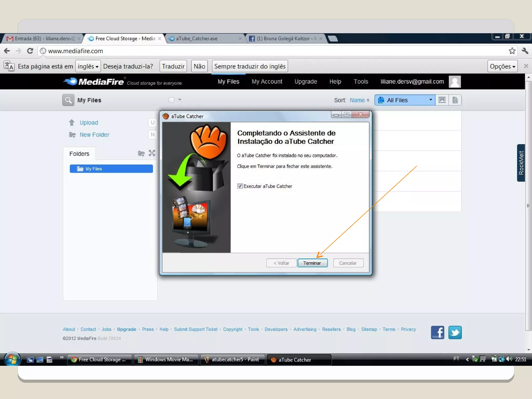The width and height of the screenshot is (532, 399).
Task: Click the MediaFire search magnifier icon
Action: click(x=68, y=100)
